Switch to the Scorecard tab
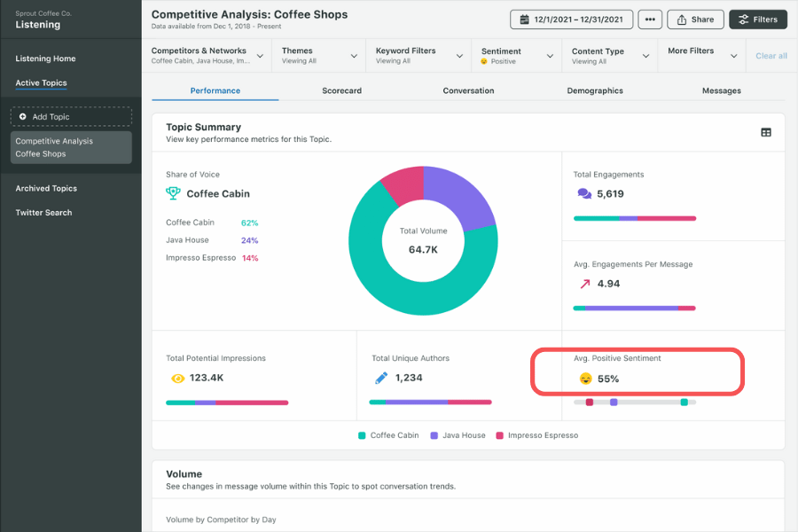Image resolution: width=798 pixels, height=532 pixels. [342, 90]
